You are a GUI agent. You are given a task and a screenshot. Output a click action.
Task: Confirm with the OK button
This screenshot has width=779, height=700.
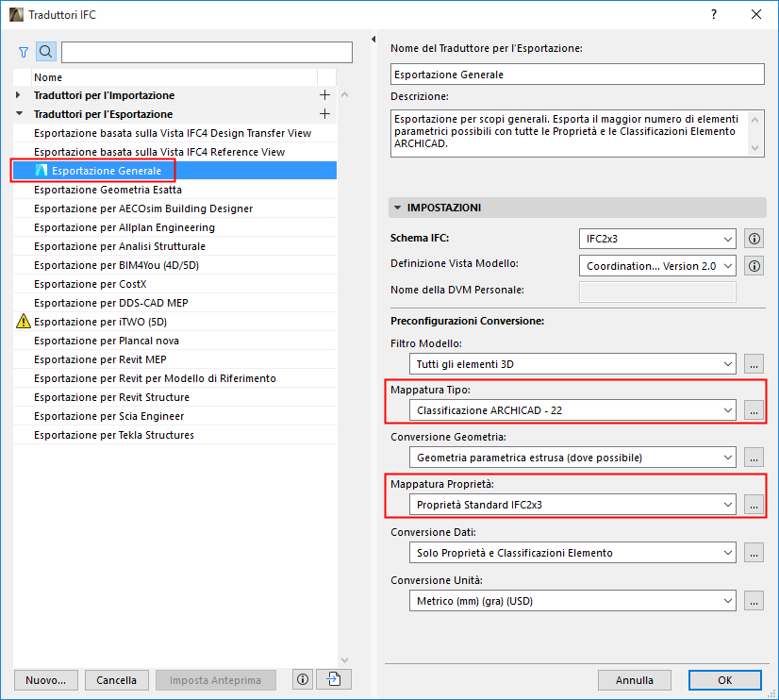pyautogui.click(x=725, y=680)
